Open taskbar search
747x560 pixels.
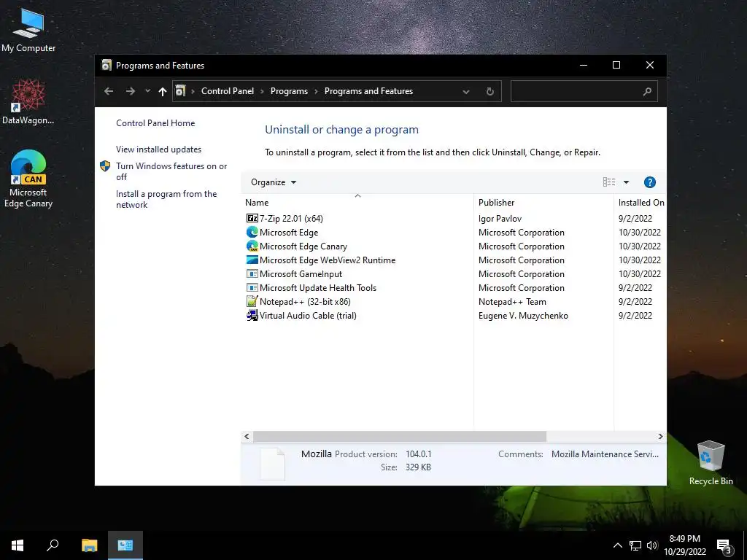(x=53, y=545)
